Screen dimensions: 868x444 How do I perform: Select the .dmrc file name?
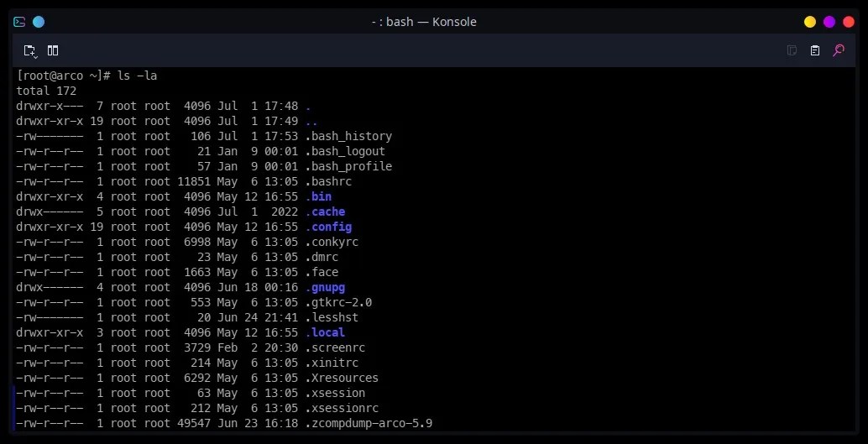pyautogui.click(x=322, y=257)
